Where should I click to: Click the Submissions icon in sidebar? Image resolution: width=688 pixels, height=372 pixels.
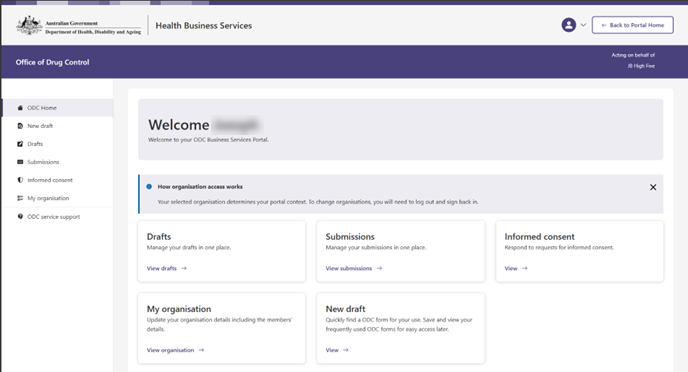click(x=20, y=162)
